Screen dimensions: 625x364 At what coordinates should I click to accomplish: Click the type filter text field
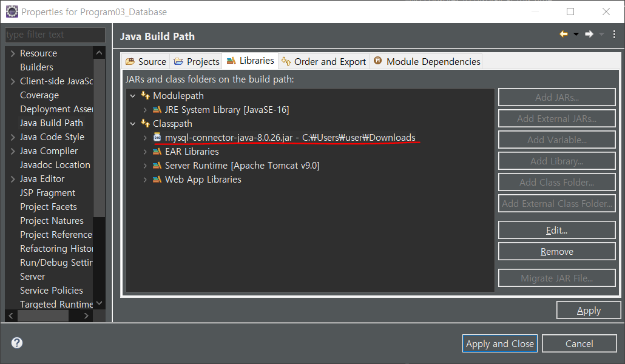(x=55, y=35)
